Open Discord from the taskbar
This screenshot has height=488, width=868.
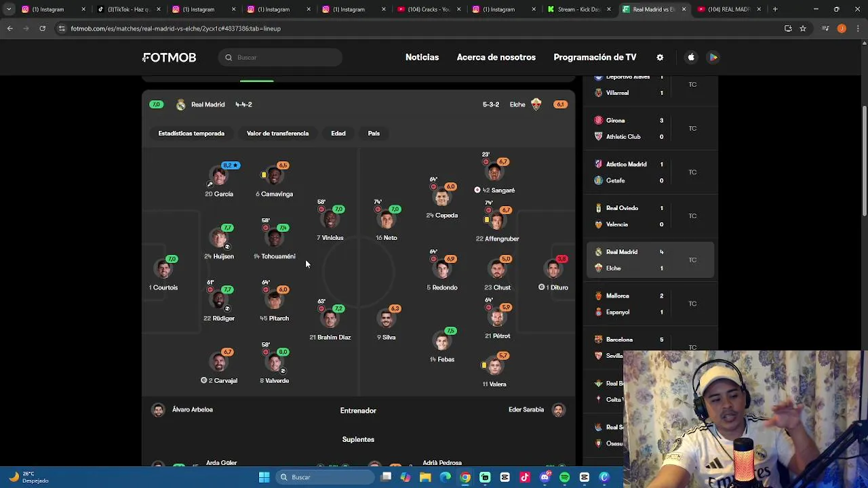click(x=545, y=477)
